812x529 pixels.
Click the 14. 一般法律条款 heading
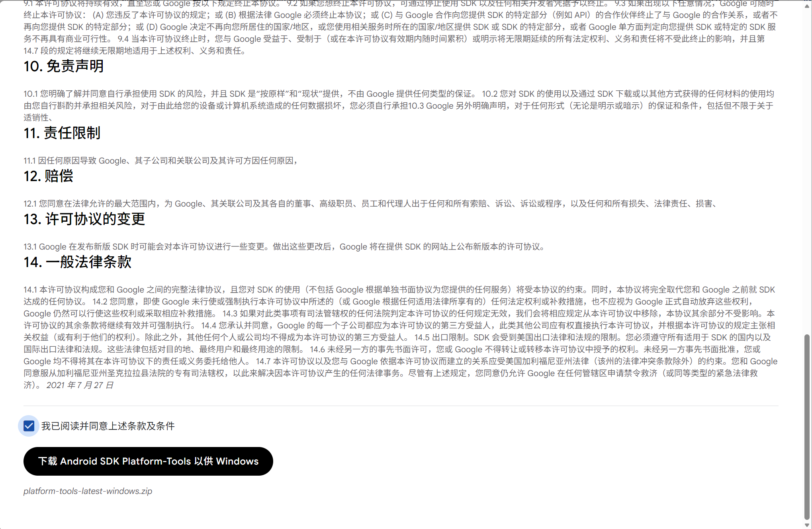tap(78, 262)
